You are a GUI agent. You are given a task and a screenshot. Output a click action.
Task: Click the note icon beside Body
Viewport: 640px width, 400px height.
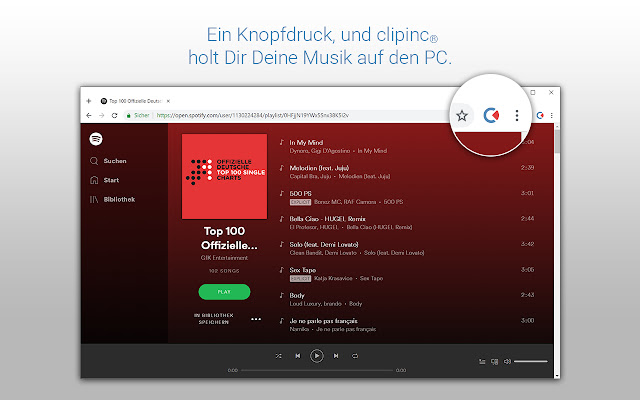[x=282, y=296]
